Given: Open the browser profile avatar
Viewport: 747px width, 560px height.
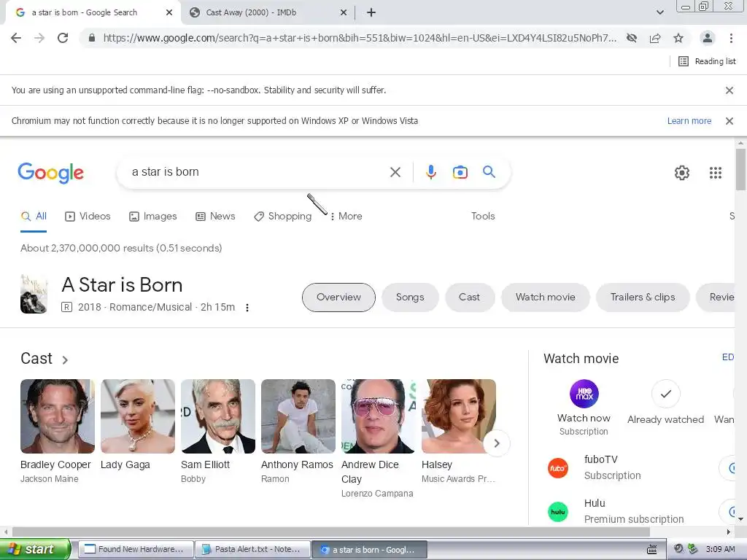Looking at the screenshot, I should click(708, 38).
